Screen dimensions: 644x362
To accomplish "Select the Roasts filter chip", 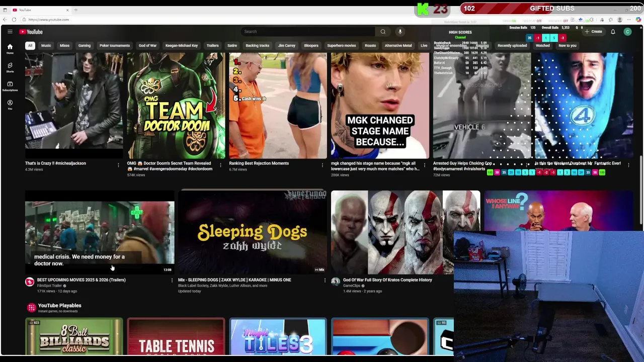I will click(x=370, y=46).
